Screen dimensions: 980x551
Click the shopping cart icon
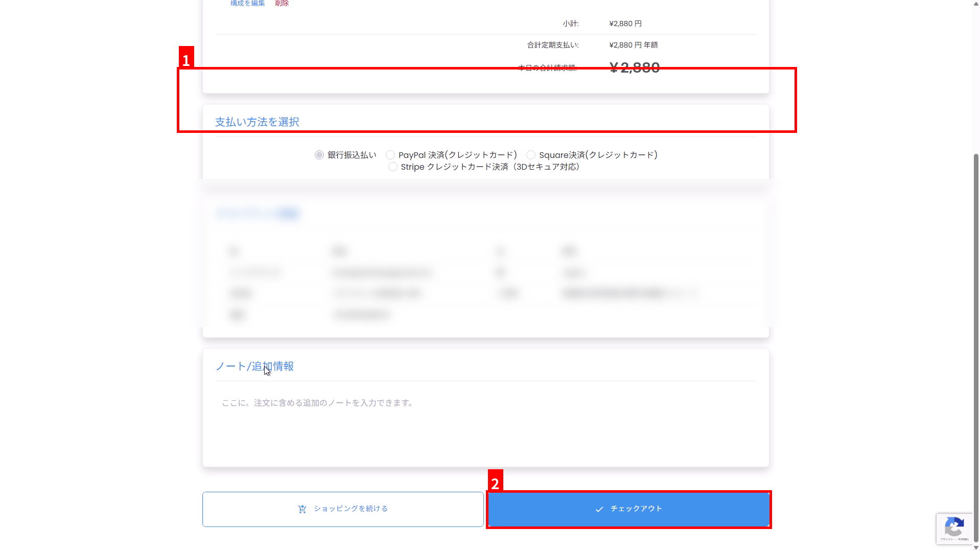[x=302, y=509]
